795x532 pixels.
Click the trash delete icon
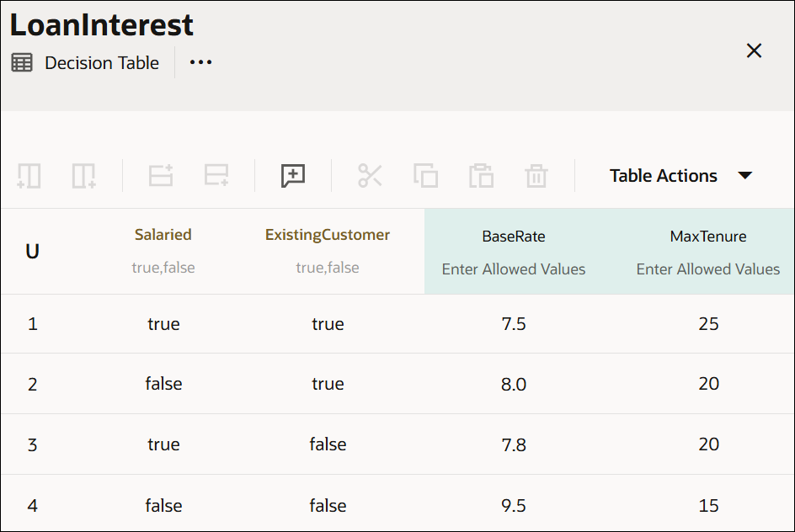[536, 176]
